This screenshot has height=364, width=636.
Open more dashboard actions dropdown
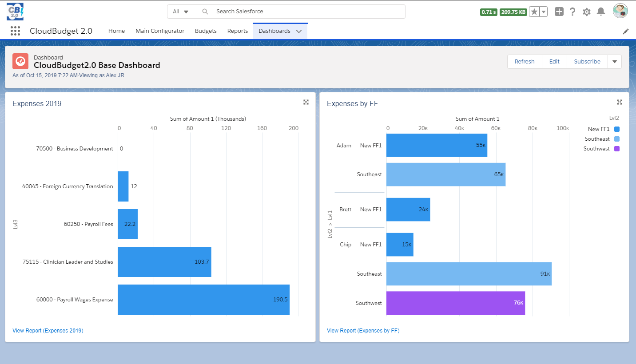[x=615, y=62]
